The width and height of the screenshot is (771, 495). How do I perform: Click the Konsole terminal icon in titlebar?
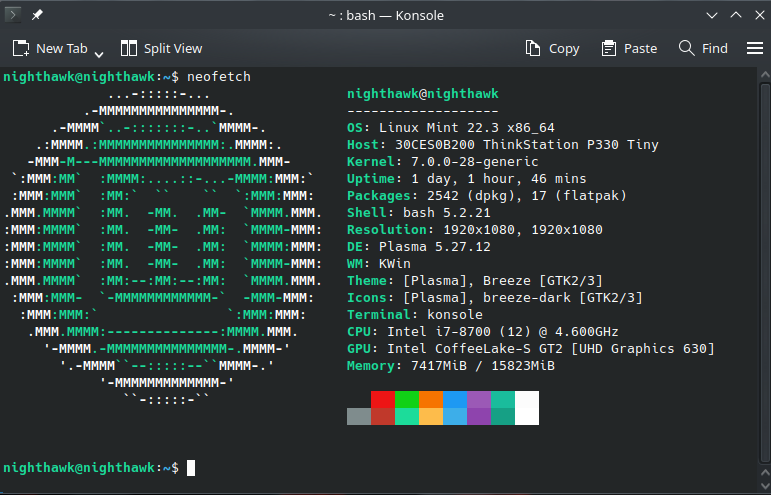13,15
